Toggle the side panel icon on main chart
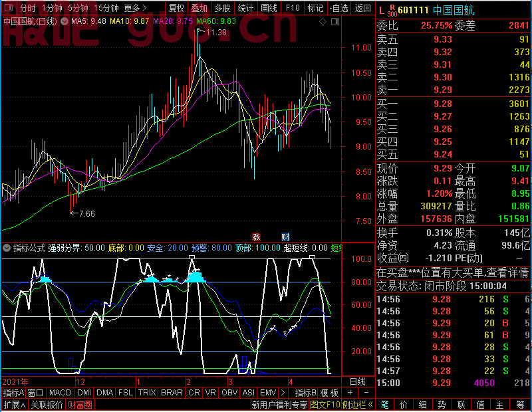Viewport: 532px width, 412px height. 335,22
